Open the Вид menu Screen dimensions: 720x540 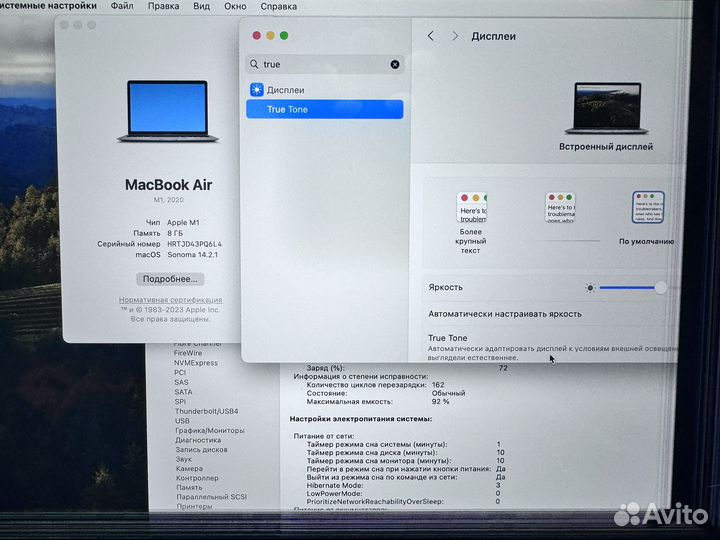(202, 6)
